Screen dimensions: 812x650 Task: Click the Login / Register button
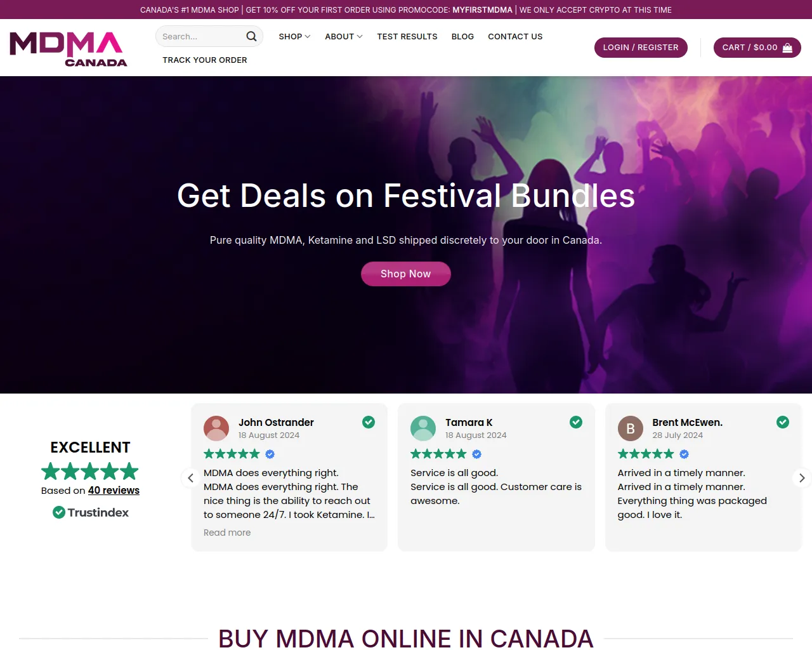pos(641,48)
